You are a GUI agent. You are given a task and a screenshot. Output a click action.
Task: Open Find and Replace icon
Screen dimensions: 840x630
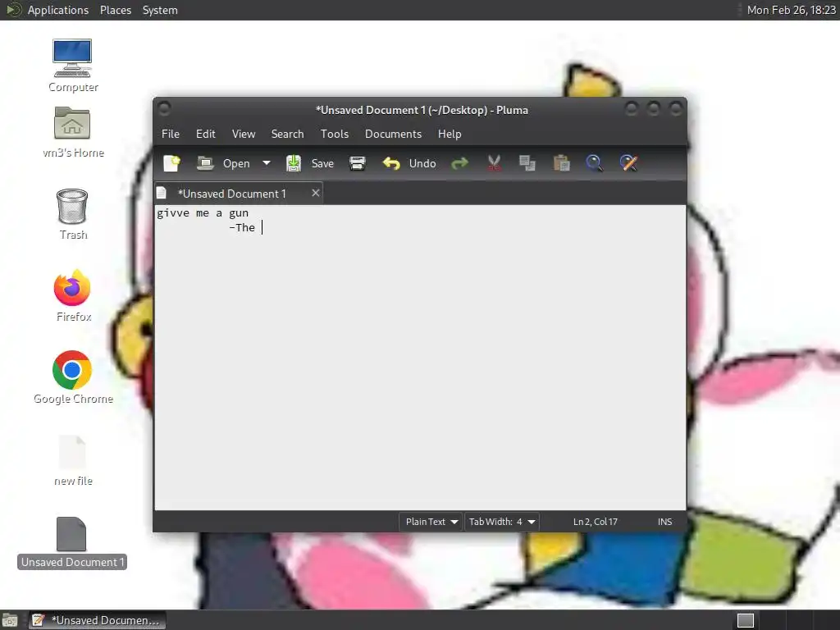click(628, 163)
